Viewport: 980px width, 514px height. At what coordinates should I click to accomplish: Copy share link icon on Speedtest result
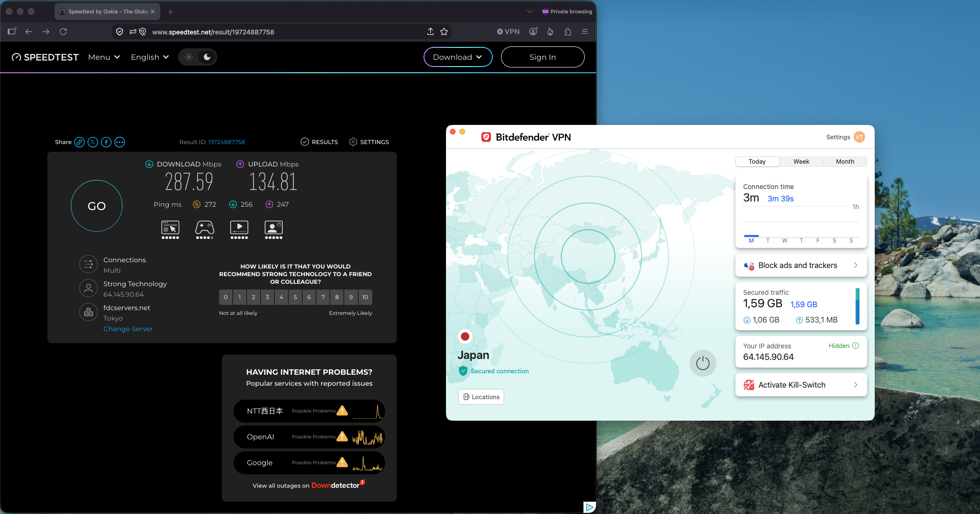79,142
